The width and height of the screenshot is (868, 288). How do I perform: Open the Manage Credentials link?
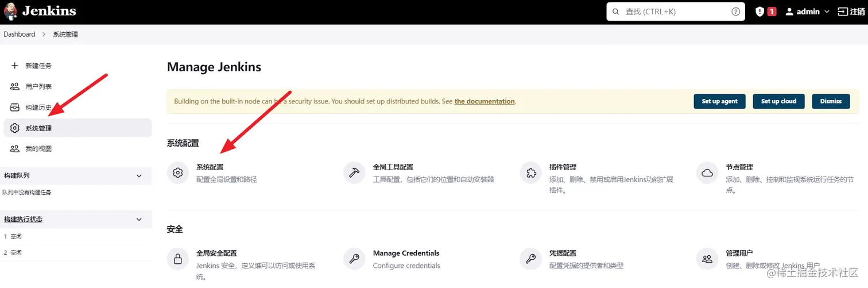tap(406, 253)
